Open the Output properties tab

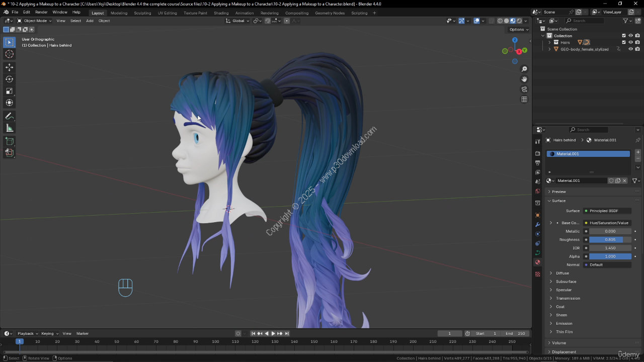[x=537, y=163]
